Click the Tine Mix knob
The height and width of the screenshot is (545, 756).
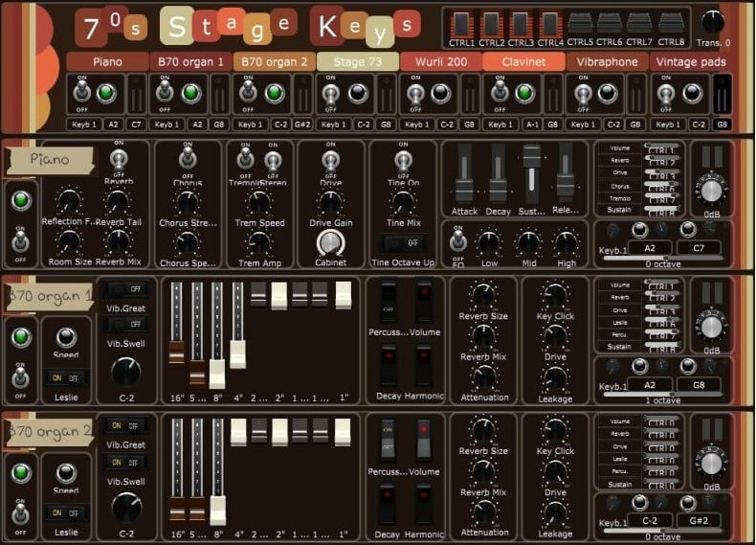point(403,203)
